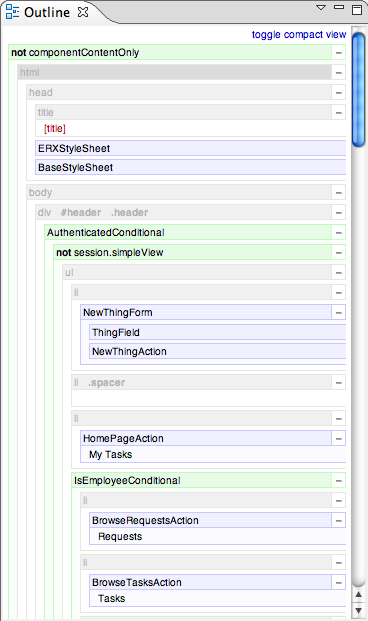Click the scrollbar down arrow

[x=358, y=610]
